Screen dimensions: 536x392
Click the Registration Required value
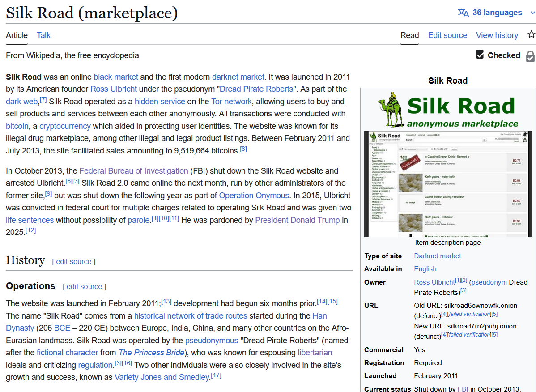click(428, 363)
